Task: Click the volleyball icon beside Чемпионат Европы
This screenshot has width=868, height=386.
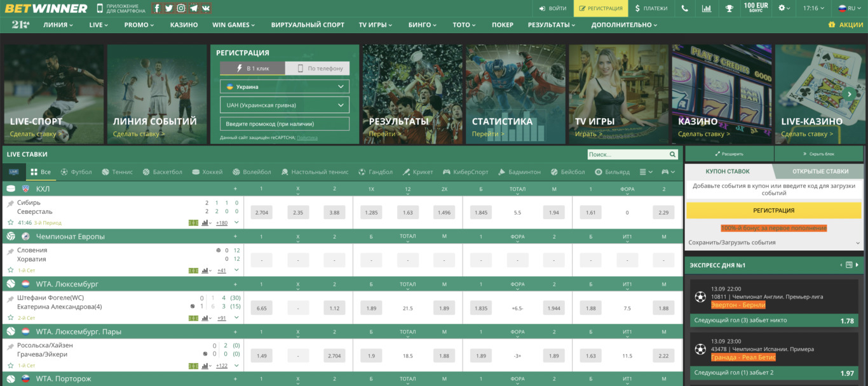Action: (11, 236)
